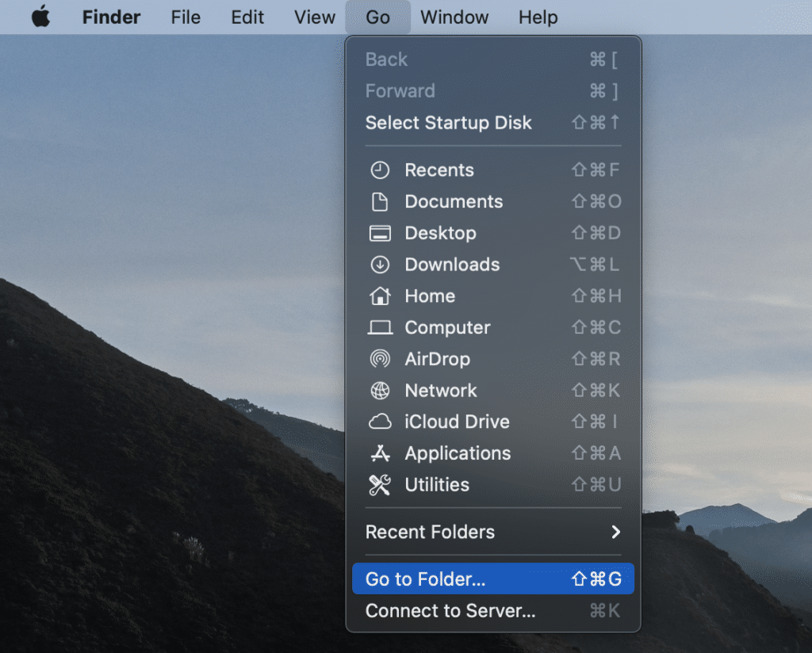Select the Recents label
This screenshot has width=812, height=653.
click(439, 170)
